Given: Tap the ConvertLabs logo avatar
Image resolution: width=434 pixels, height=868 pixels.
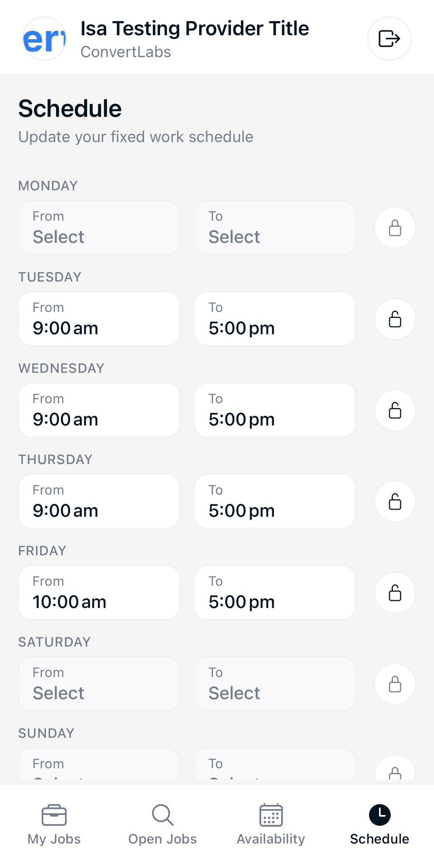Looking at the screenshot, I should click(44, 39).
